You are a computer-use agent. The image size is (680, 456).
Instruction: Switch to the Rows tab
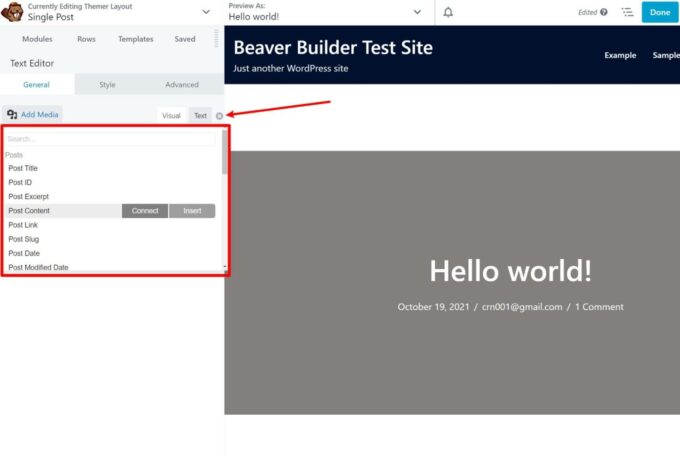click(86, 39)
